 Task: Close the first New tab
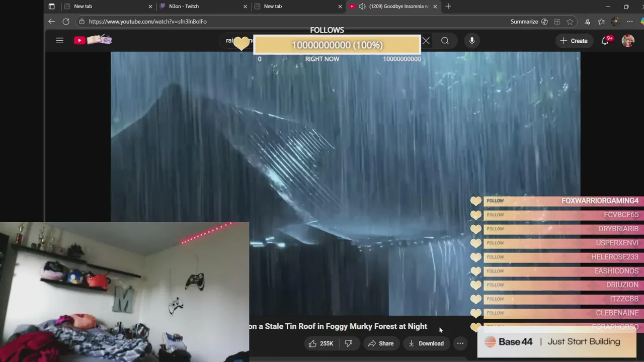(x=150, y=7)
